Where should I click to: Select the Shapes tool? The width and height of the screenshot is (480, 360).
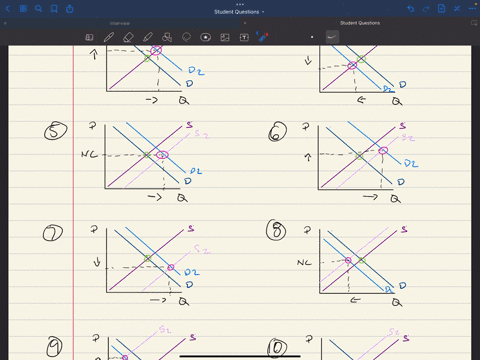coord(167,37)
